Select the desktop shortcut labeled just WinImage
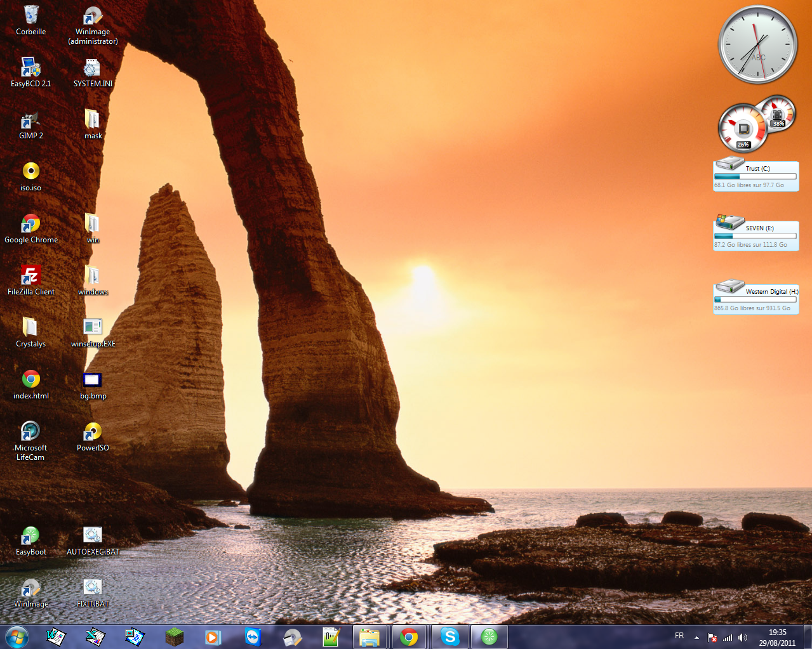This screenshot has height=649, width=812. [x=30, y=593]
